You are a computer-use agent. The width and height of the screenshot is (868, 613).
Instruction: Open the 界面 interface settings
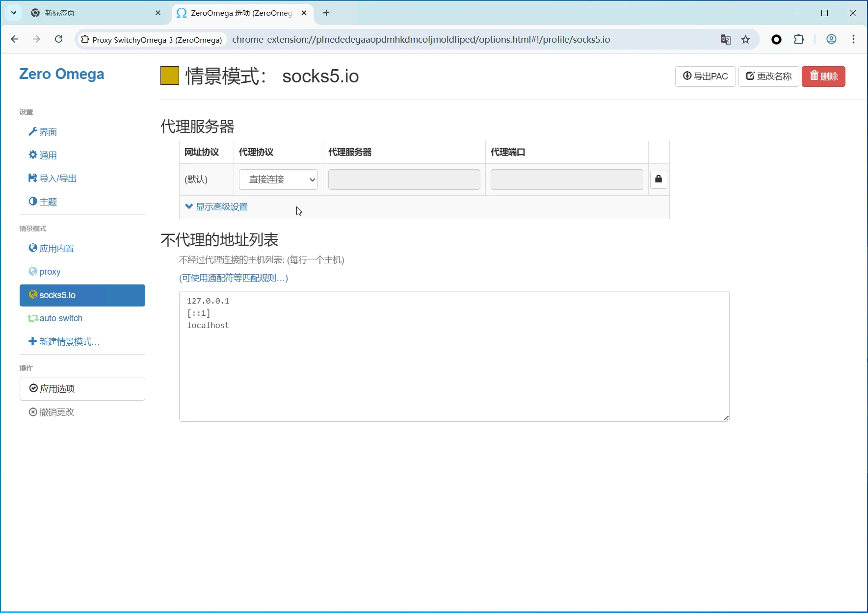click(43, 132)
